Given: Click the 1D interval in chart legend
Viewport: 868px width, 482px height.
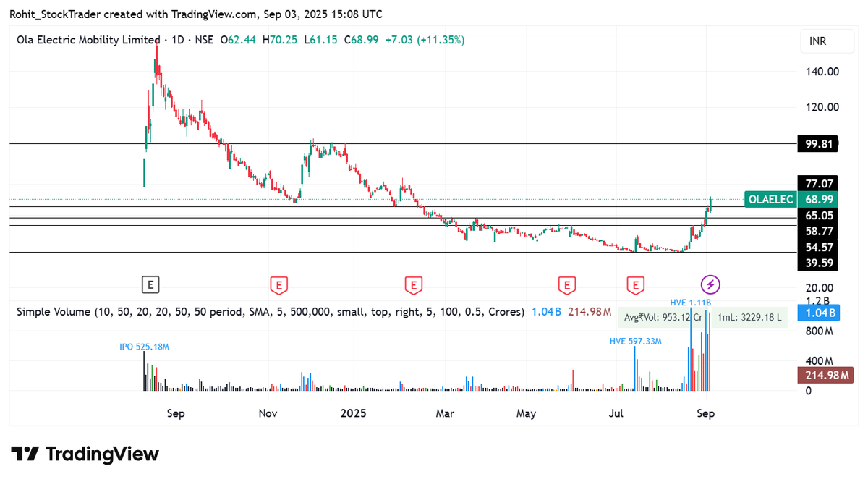Looking at the screenshot, I should click(x=176, y=40).
